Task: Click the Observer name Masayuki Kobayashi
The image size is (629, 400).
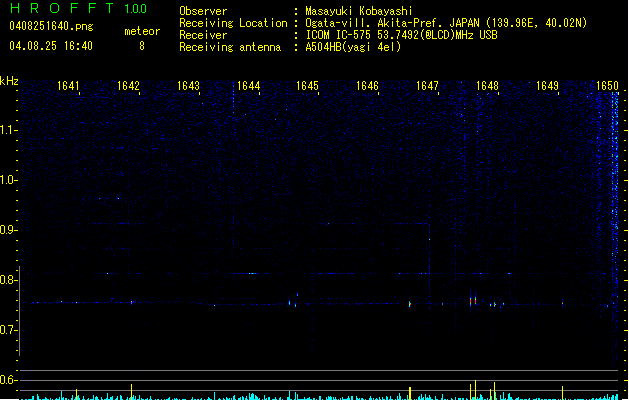Action: (359, 11)
